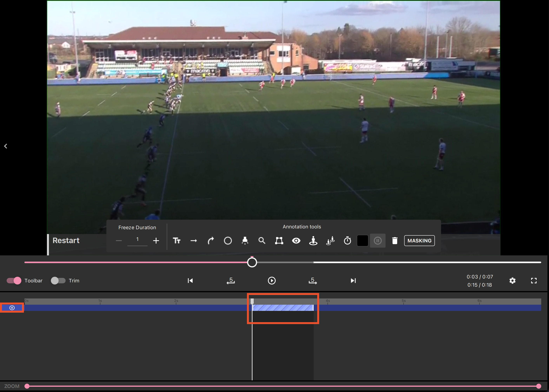Select the stopwatch timer annotation tool
The height and width of the screenshot is (392, 549).
click(347, 241)
